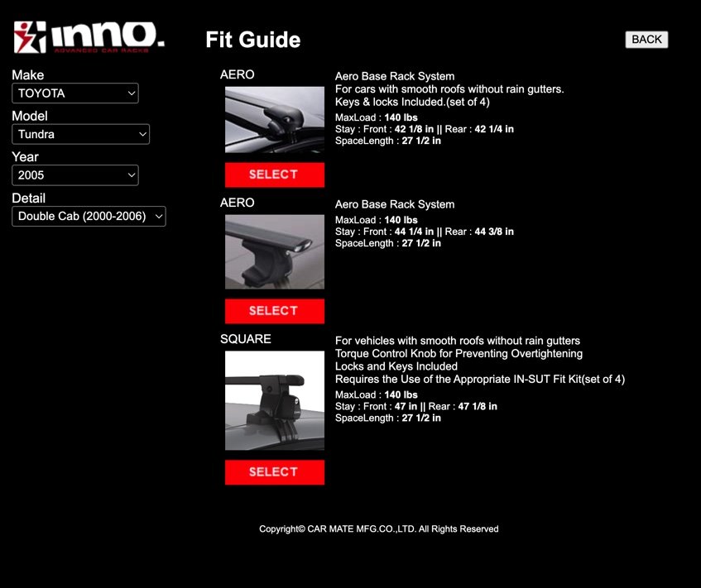Open the Year dropdown showing 2005
Viewport: 701px width, 588px height.
75,175
